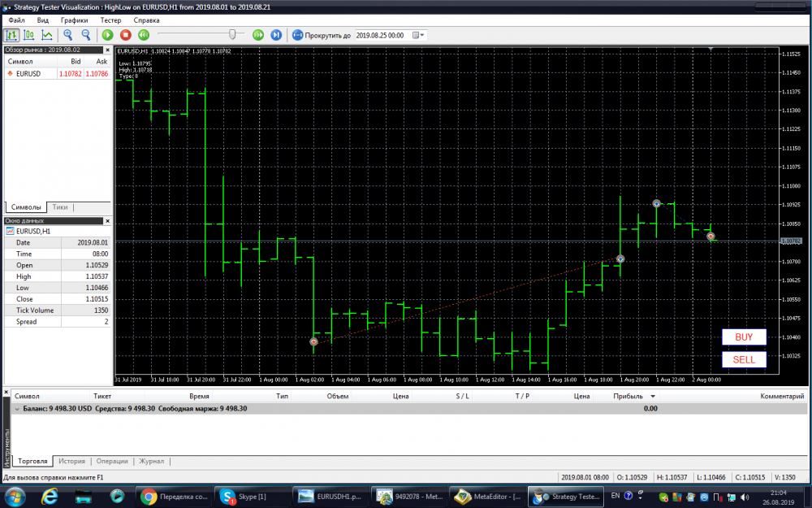Switch to the Тики tab
This screenshot has height=508, width=812.
[x=60, y=206]
